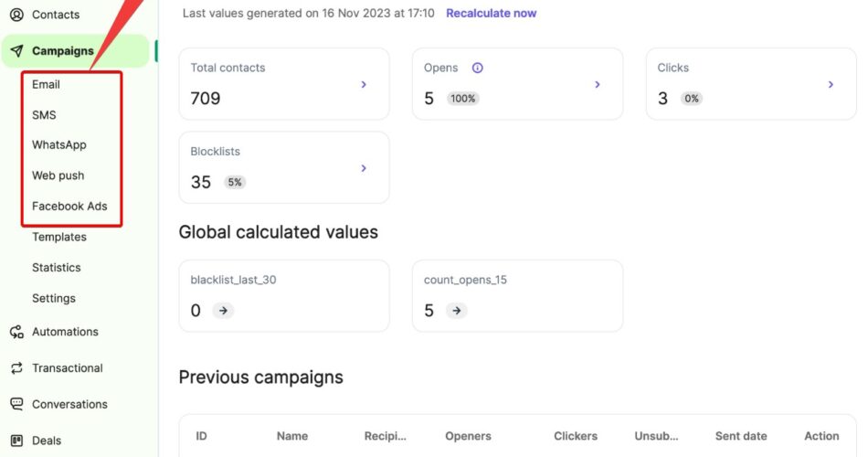Click the Automations icon in sidebar

[x=16, y=332]
